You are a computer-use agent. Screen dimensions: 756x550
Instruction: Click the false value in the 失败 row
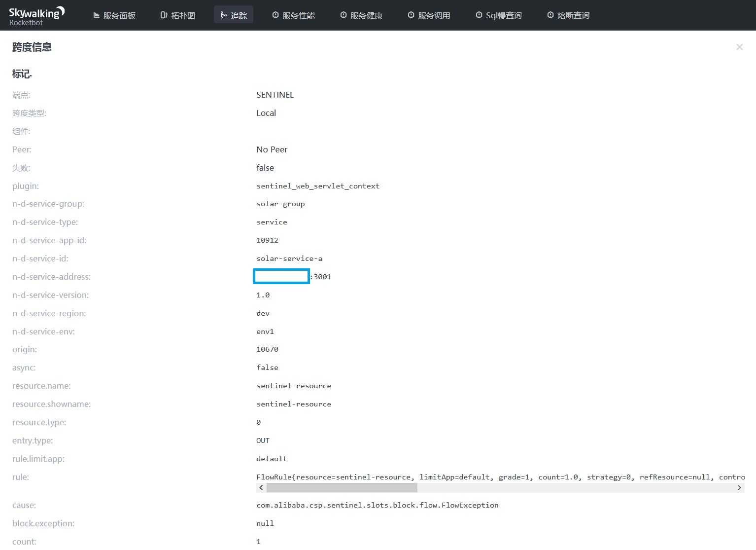click(265, 168)
